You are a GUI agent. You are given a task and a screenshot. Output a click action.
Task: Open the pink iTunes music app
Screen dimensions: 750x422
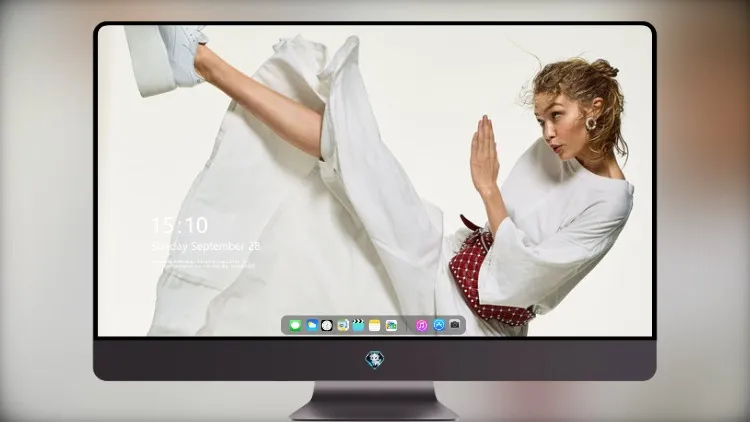(421, 326)
